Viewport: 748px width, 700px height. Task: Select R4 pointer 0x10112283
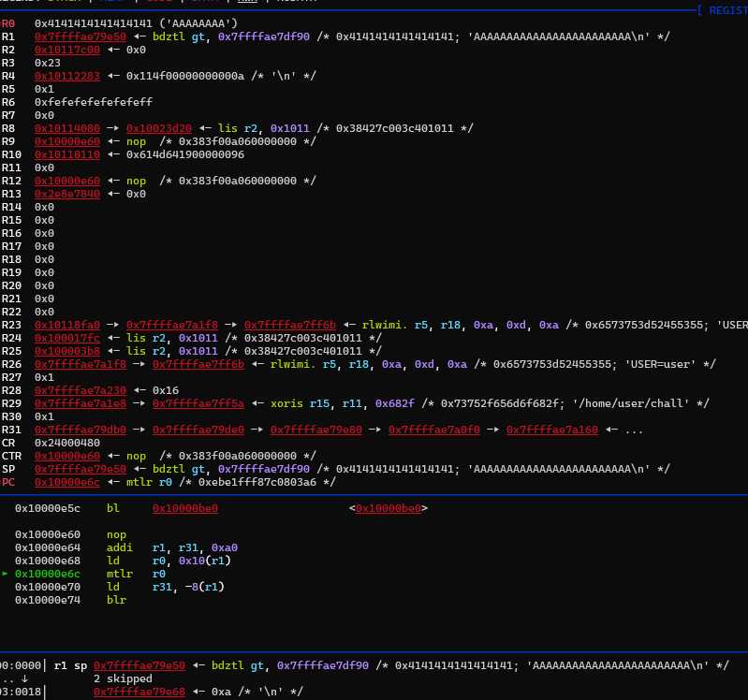pos(66,76)
